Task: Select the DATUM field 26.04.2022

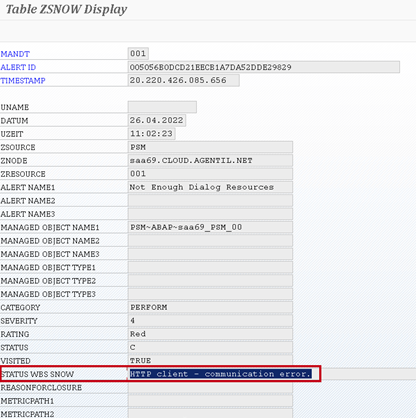Action: pyautogui.click(x=157, y=120)
